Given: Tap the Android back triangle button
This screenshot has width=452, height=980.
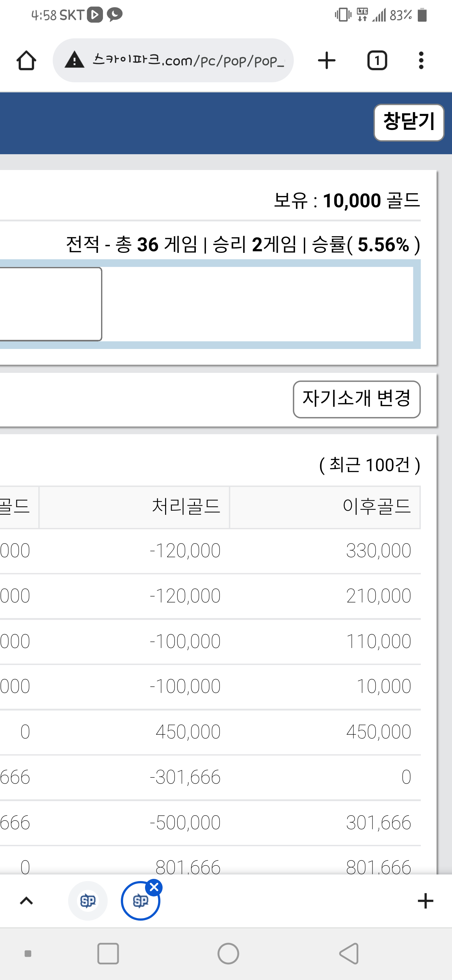Looking at the screenshot, I should click(x=349, y=953).
